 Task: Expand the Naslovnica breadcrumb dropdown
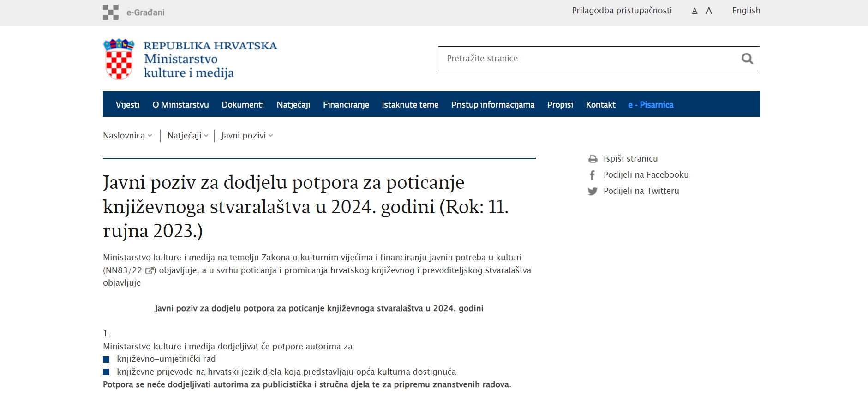(150, 136)
